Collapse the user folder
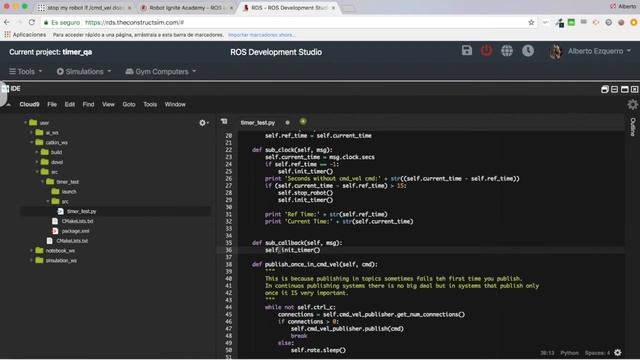640x360 pixels. pyautogui.click(x=25, y=122)
